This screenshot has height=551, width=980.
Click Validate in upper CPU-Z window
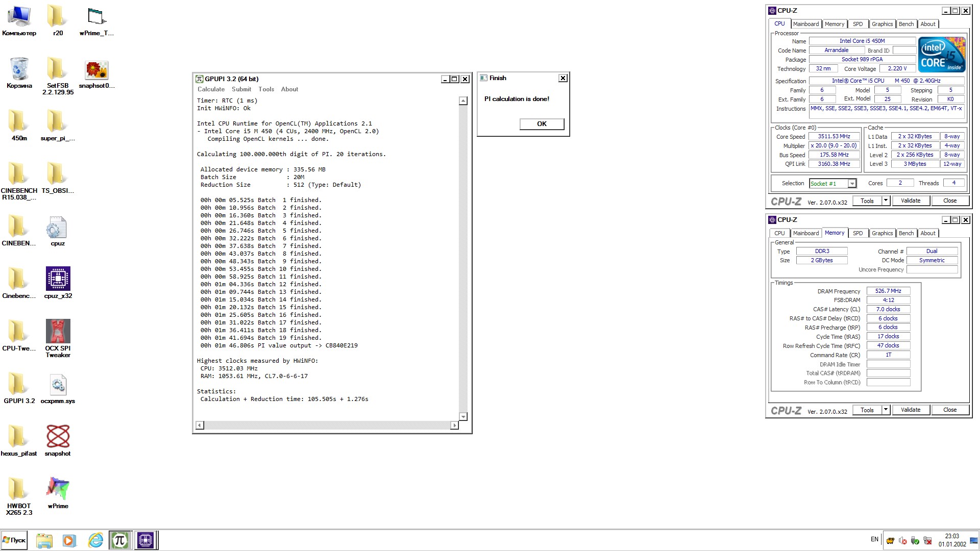pos(910,201)
